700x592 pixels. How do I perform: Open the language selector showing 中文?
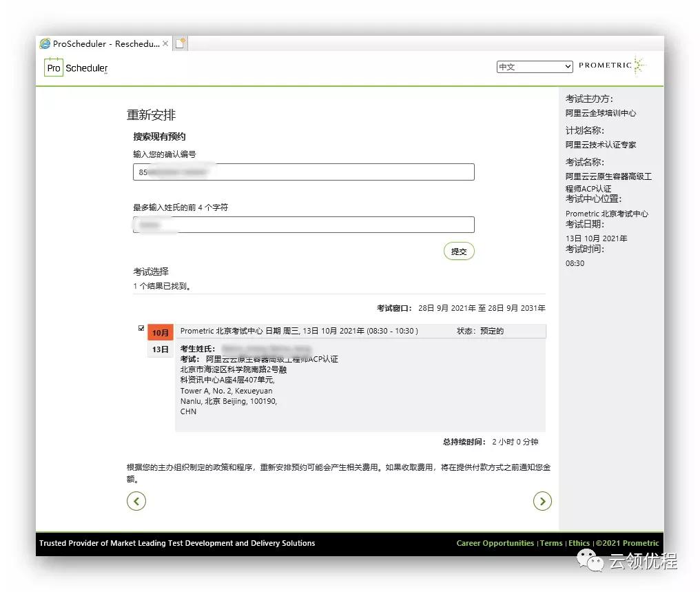(535, 67)
